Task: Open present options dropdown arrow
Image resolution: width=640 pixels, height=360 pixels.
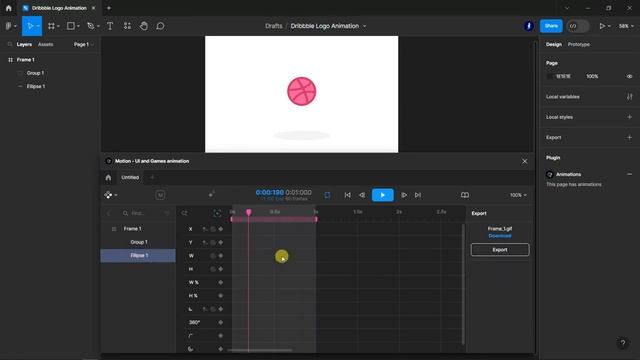Action: pyautogui.click(x=609, y=26)
